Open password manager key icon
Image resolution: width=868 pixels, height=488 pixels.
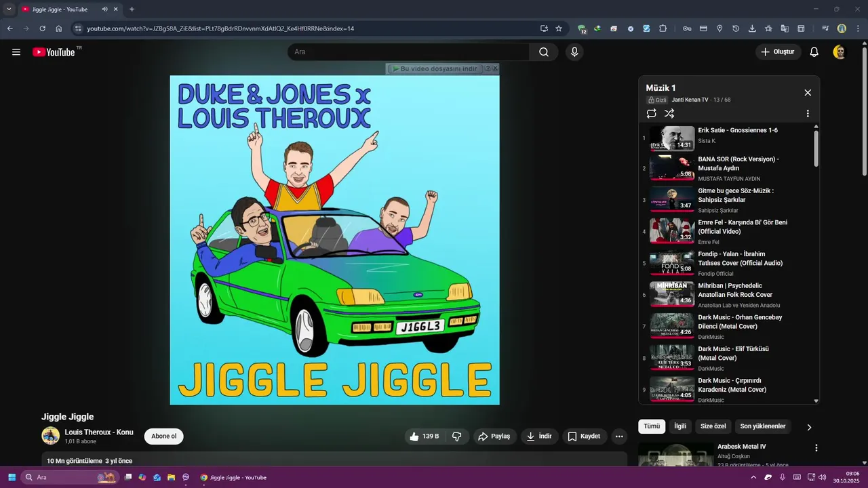687,28
